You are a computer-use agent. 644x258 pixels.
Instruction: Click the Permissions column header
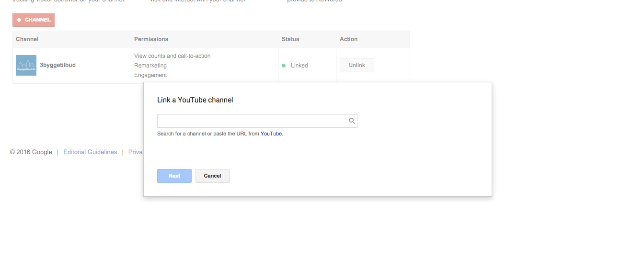[151, 39]
